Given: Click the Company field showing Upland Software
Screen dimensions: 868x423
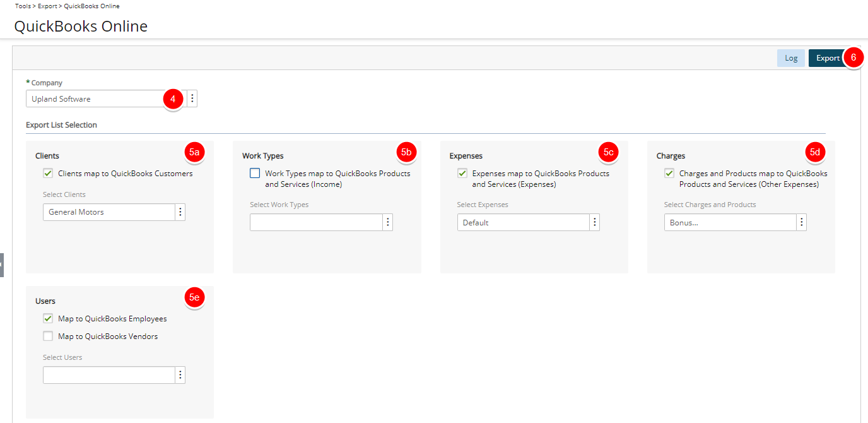Looking at the screenshot, I should pos(106,98).
